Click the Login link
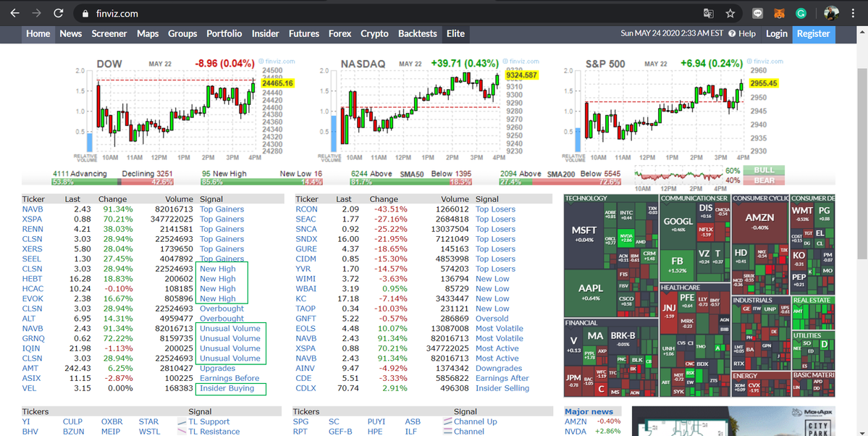Viewport: 868px width, 436px height. point(777,34)
